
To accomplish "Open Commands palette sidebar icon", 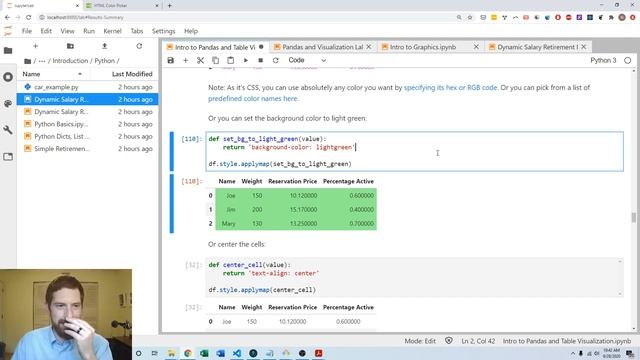I will pos(8,104).
